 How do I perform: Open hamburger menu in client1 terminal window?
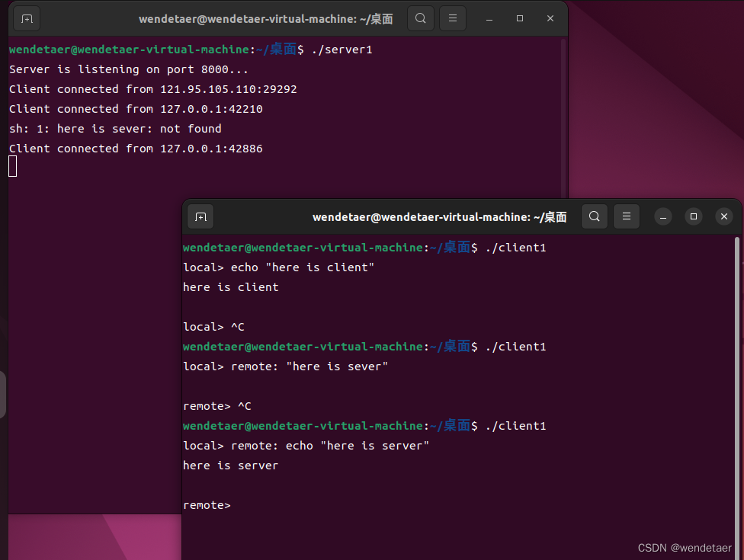click(x=627, y=216)
